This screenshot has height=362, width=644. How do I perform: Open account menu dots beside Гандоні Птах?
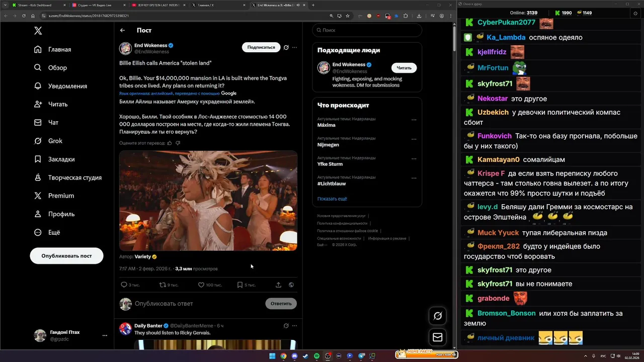(x=105, y=335)
